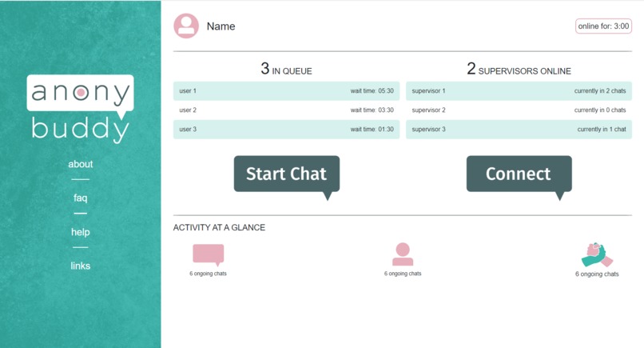
Task: Click the wait time 01:30 value
Action: [372, 129]
